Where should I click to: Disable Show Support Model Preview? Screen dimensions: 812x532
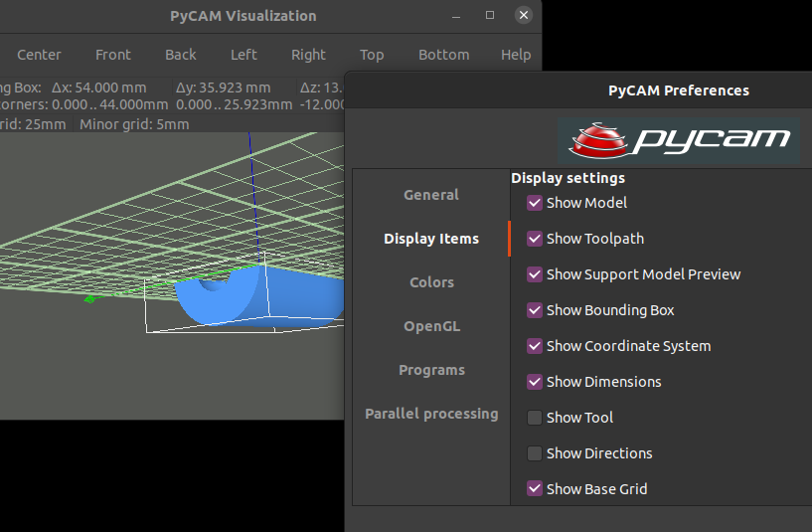[535, 274]
